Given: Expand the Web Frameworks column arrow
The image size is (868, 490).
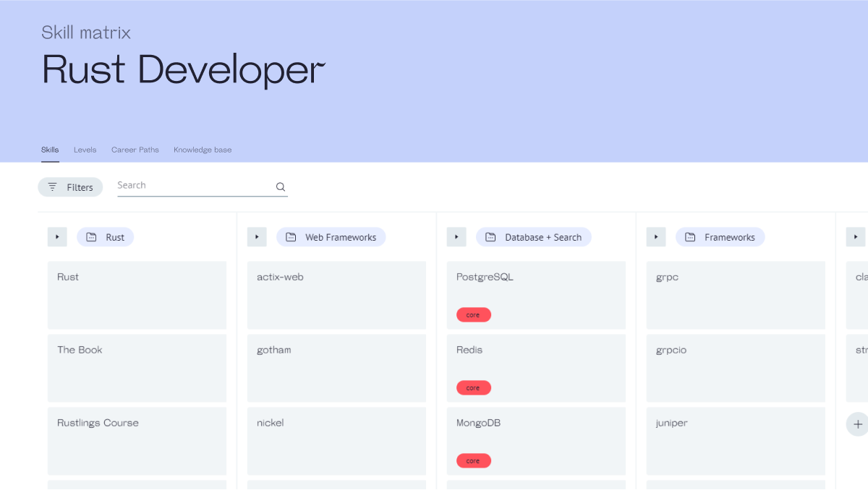Looking at the screenshot, I should 257,237.
